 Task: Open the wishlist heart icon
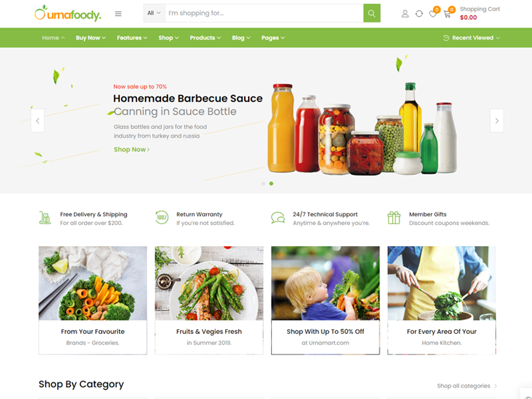[433, 14]
